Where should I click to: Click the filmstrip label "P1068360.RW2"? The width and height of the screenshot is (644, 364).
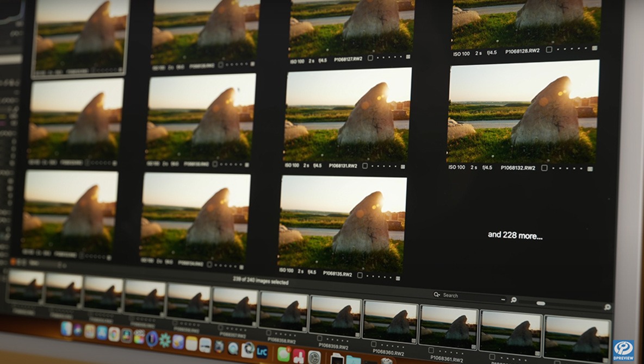click(388, 353)
